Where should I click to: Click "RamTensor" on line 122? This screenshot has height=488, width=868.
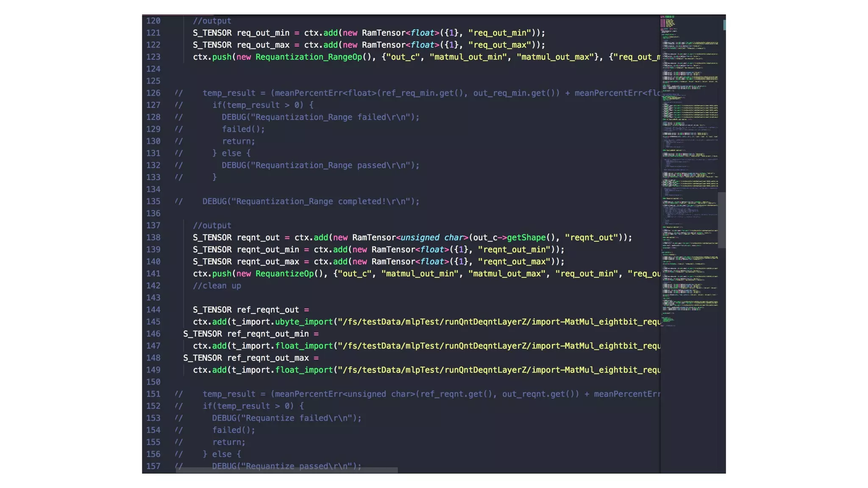tap(384, 45)
